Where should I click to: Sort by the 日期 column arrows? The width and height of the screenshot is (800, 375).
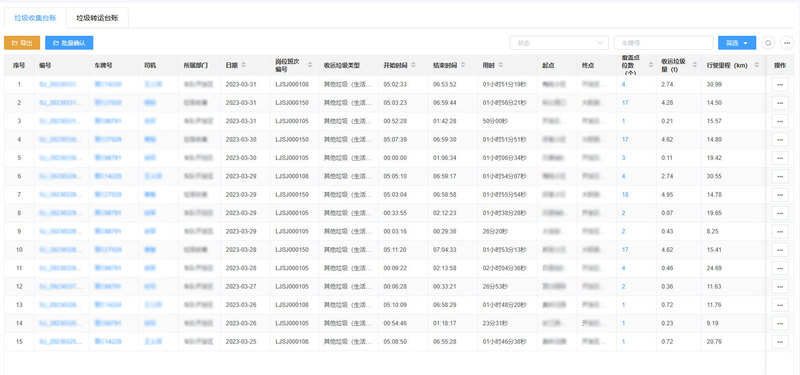pos(243,65)
